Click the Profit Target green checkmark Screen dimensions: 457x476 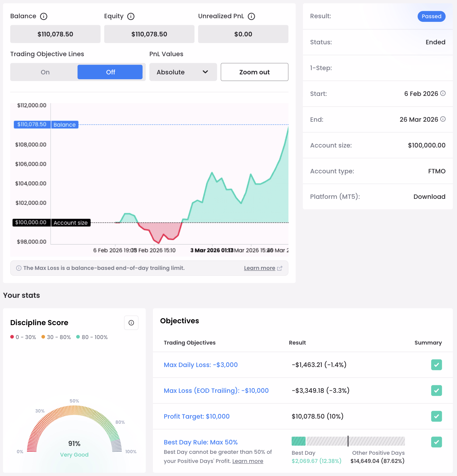[436, 416]
